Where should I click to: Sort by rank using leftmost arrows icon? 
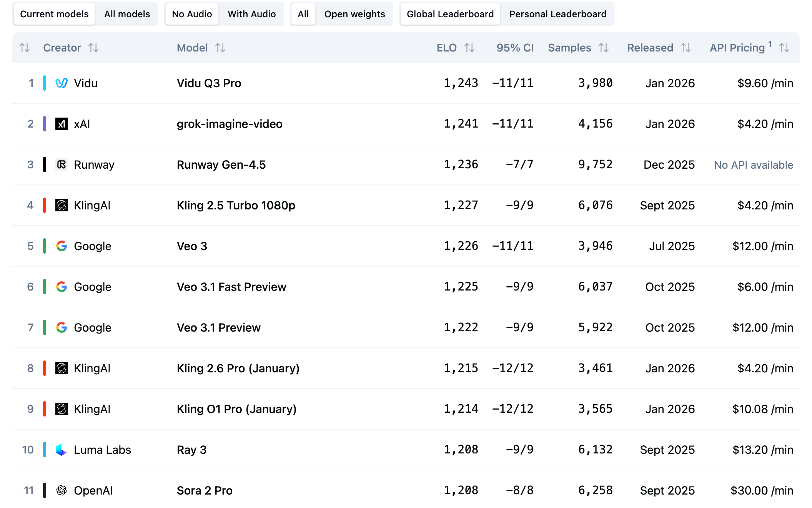25,48
